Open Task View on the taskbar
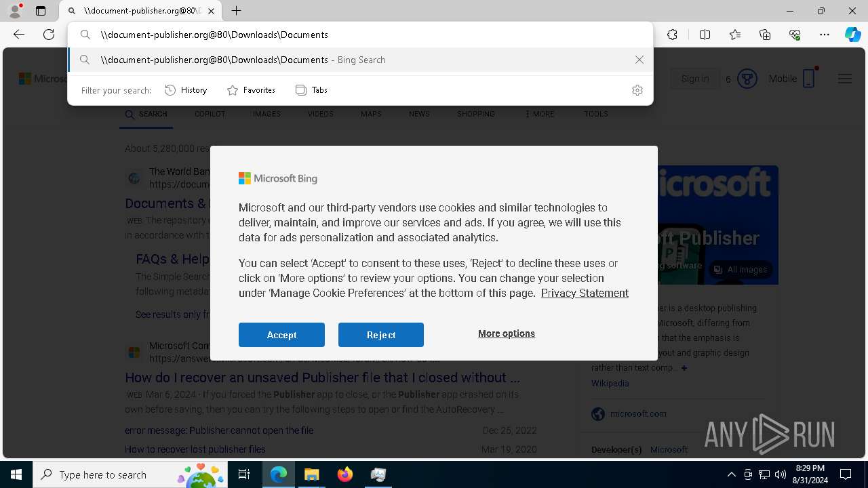The width and height of the screenshot is (868, 488). (x=244, y=474)
